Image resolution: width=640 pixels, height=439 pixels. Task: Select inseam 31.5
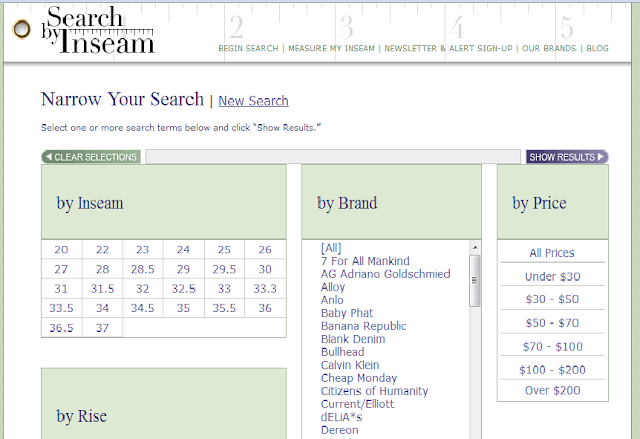102,289
